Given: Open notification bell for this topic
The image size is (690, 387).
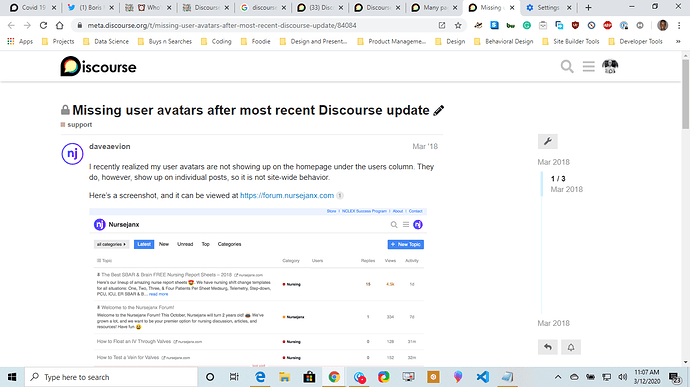Looking at the screenshot, I should tap(571, 347).
